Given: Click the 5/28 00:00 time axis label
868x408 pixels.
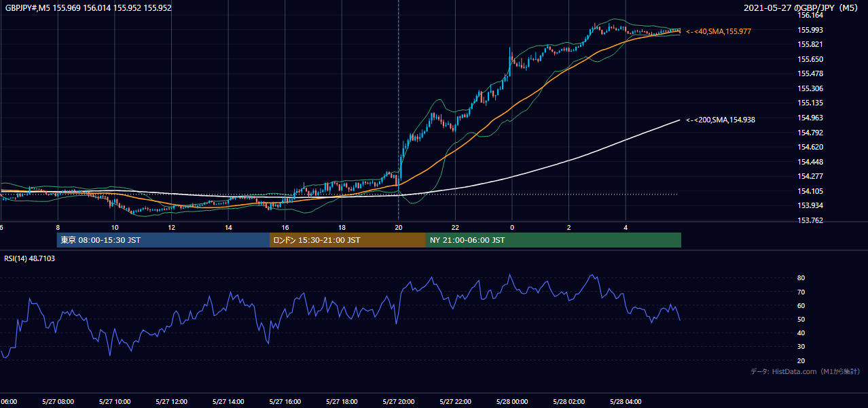Looking at the screenshot, I should point(511,401).
